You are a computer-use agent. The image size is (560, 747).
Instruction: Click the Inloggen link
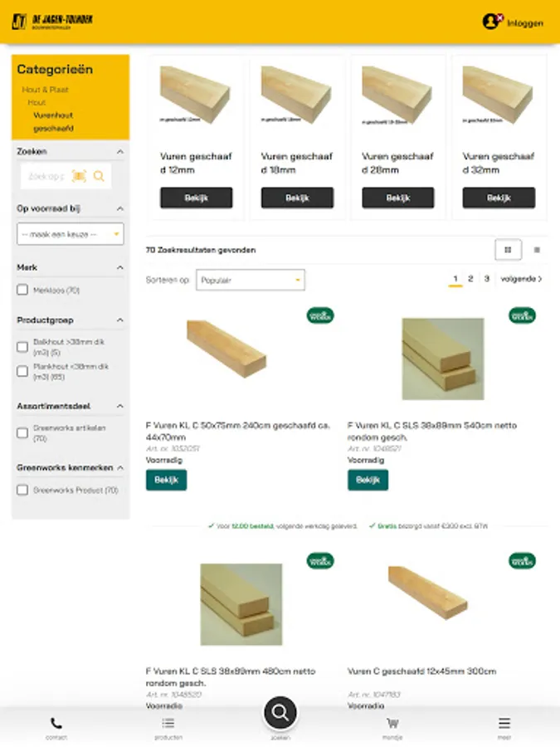pos(525,23)
